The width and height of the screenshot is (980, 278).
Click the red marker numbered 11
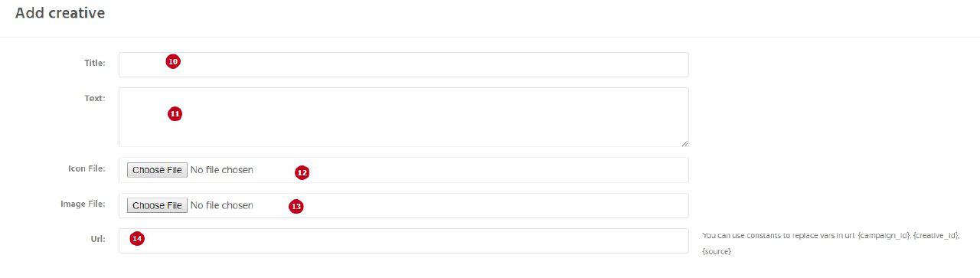(x=175, y=113)
